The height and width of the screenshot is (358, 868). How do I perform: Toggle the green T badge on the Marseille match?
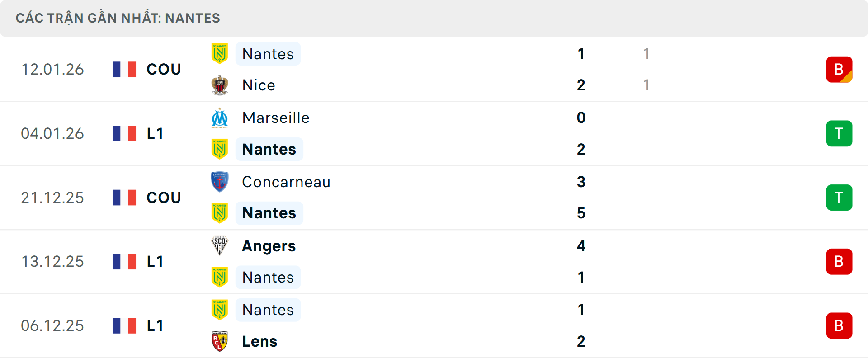(x=839, y=133)
